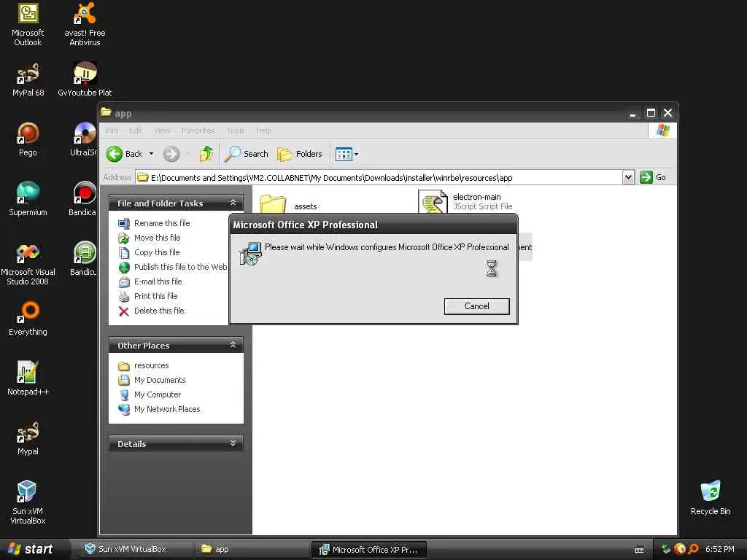The height and width of the screenshot is (560, 747).
Task: Select the assets folder
Action: [289, 205]
